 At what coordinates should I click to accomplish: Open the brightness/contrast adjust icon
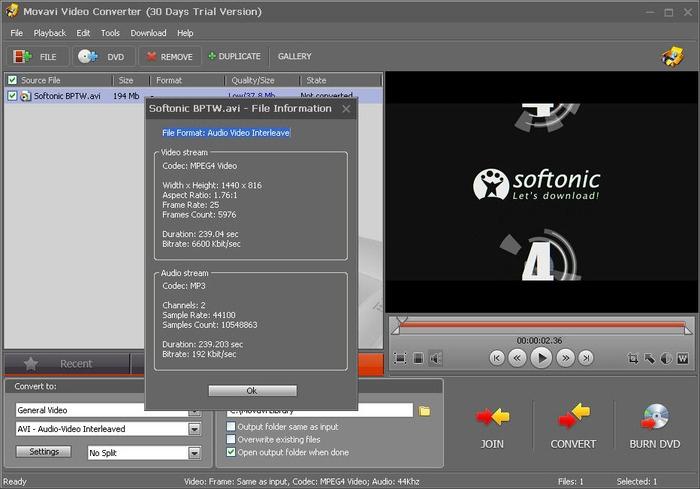point(666,358)
